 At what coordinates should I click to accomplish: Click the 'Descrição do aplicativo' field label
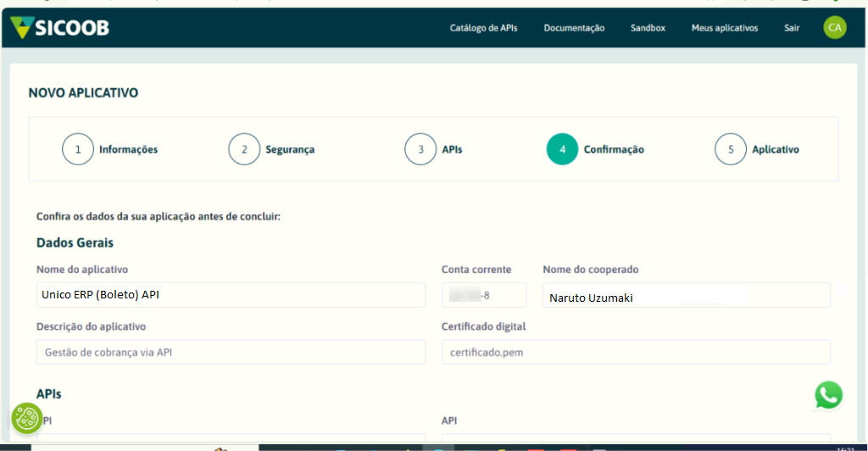click(92, 326)
